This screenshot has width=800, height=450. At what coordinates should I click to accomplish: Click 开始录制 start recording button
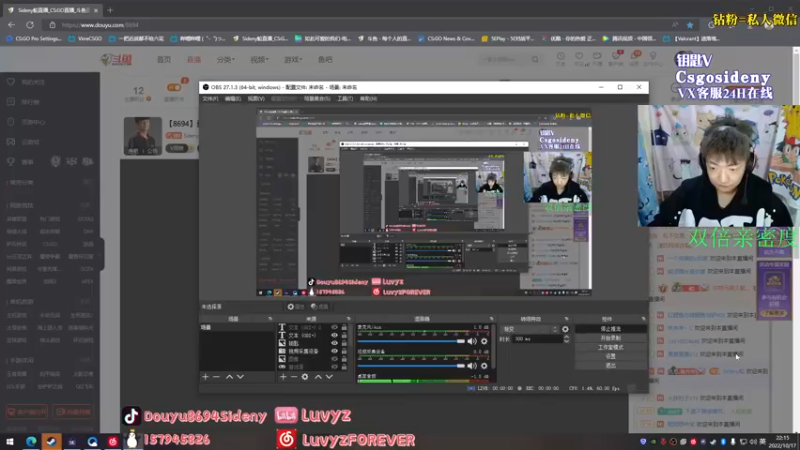(611, 338)
